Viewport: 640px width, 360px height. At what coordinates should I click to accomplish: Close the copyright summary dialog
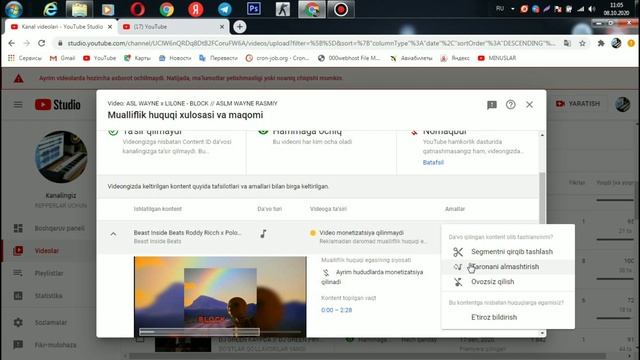[529, 105]
